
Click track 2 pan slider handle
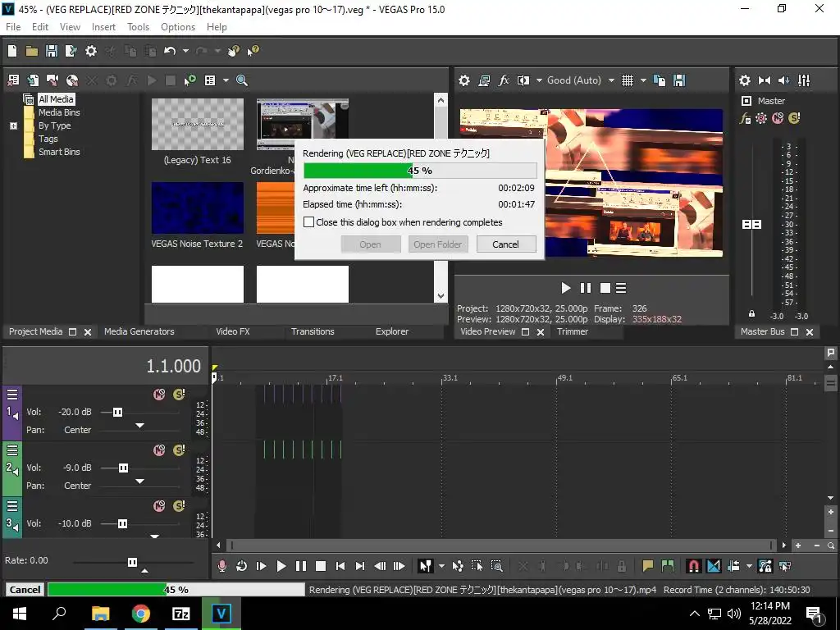click(x=139, y=481)
